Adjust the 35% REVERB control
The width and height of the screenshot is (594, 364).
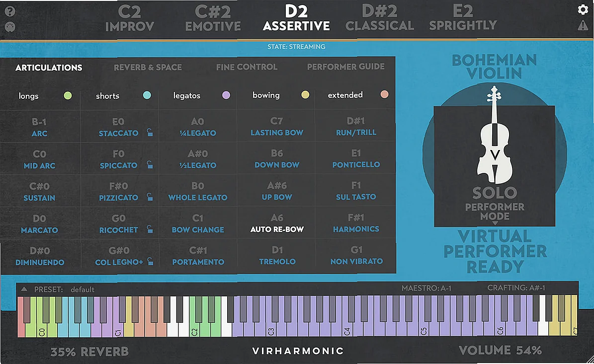point(89,351)
